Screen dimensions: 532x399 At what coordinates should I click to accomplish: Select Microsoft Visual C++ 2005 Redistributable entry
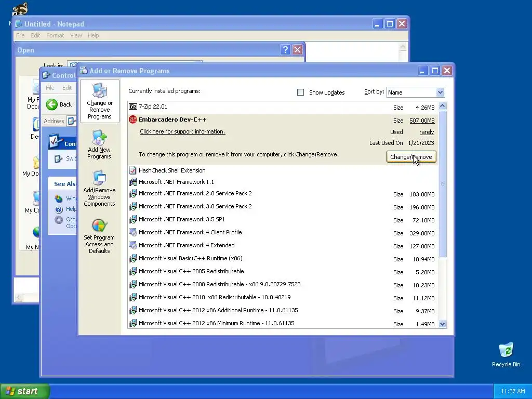tap(283, 271)
